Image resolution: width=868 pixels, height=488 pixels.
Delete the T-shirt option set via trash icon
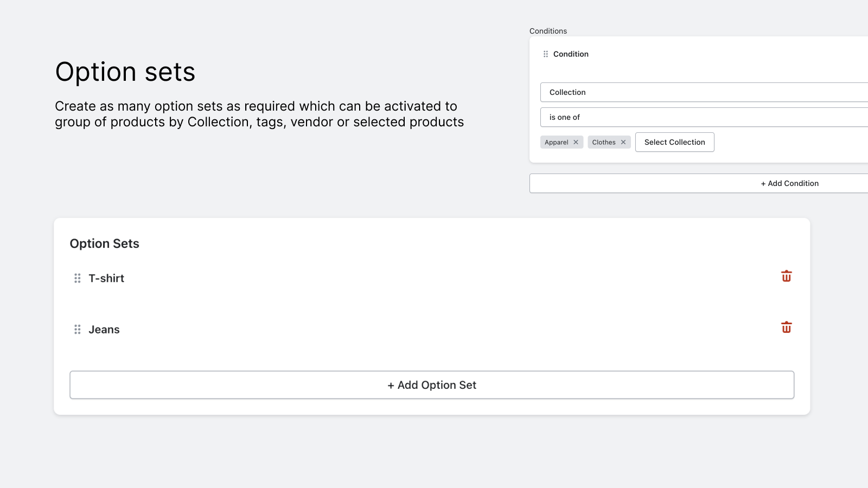click(x=786, y=276)
